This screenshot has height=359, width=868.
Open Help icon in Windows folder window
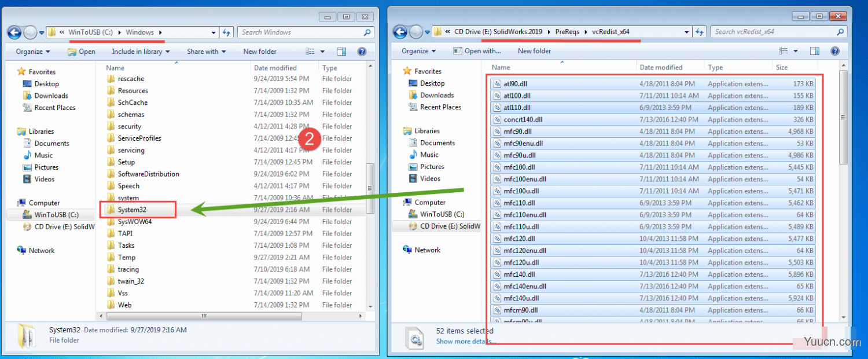pos(362,52)
